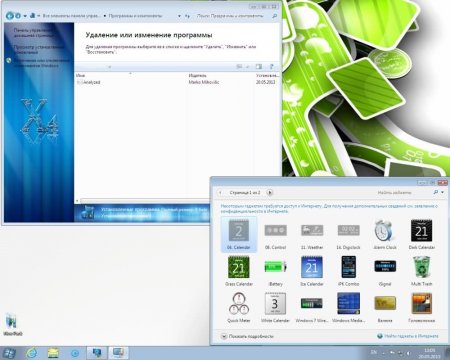Select Analyzed program row
The image size is (450, 360).
click(x=177, y=82)
